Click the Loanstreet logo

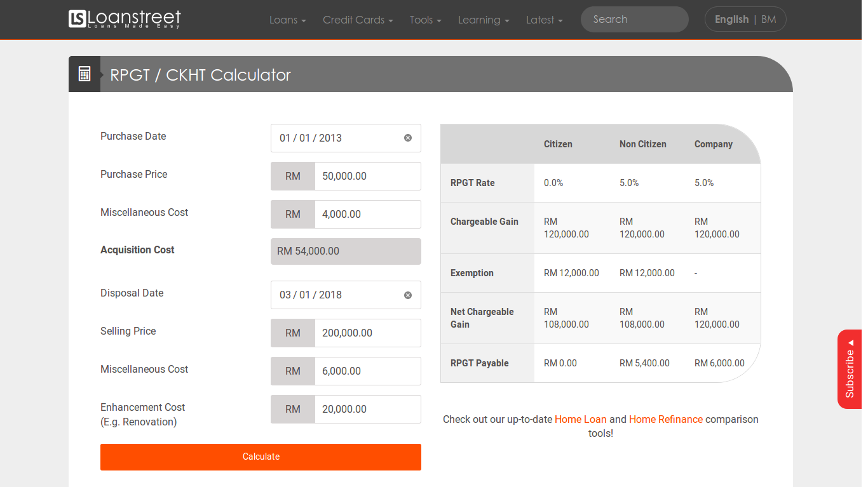tap(125, 19)
